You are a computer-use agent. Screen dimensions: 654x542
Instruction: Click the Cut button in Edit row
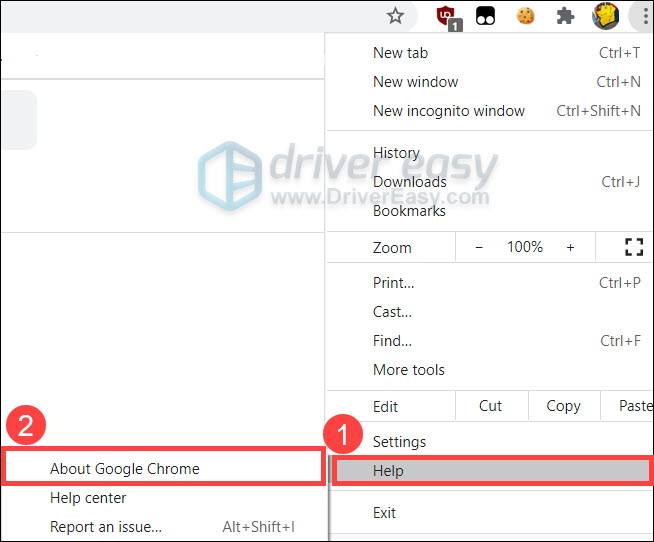point(490,406)
